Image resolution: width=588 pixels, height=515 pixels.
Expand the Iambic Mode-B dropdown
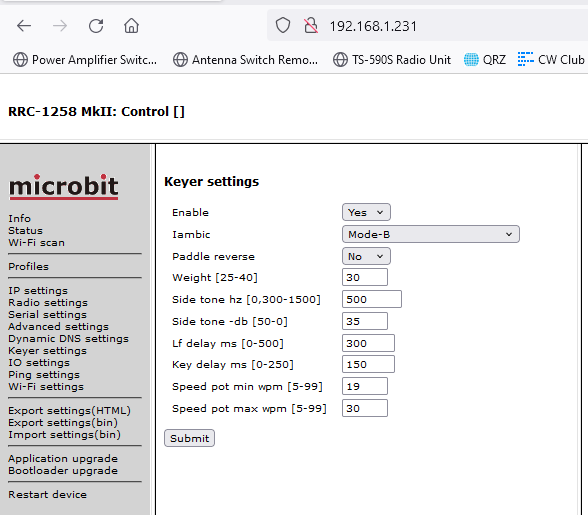click(x=430, y=234)
